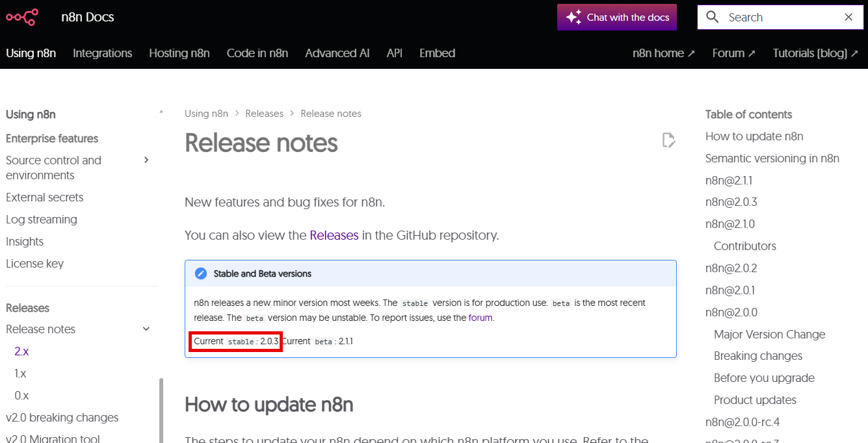868x443 pixels.
Task: Click the edit this page icon
Action: tap(668, 140)
